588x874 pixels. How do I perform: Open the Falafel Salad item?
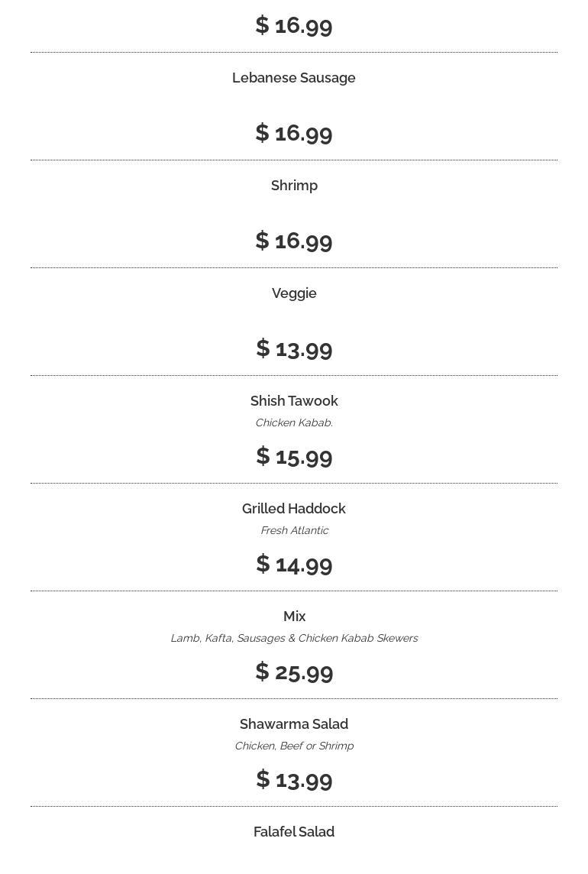294,832
